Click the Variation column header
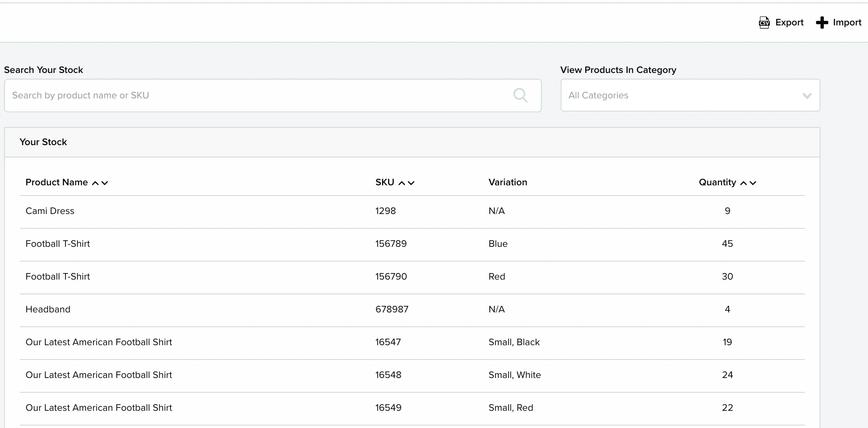The image size is (868, 428). click(508, 182)
